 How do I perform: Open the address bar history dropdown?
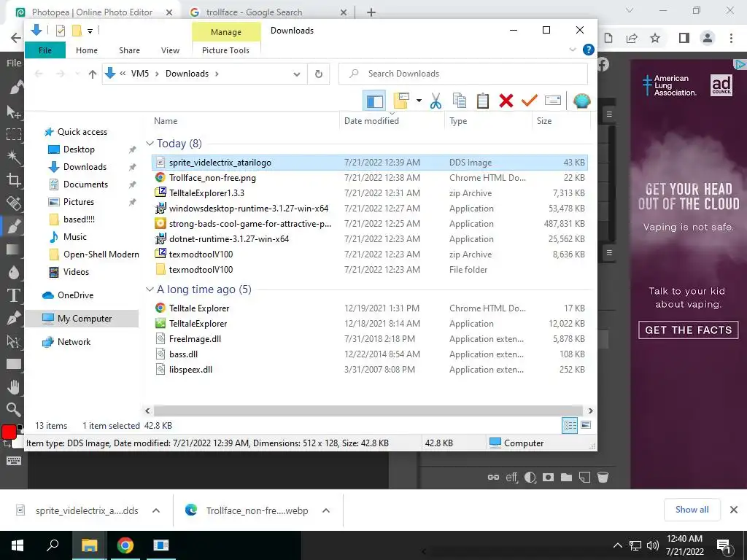tap(297, 74)
